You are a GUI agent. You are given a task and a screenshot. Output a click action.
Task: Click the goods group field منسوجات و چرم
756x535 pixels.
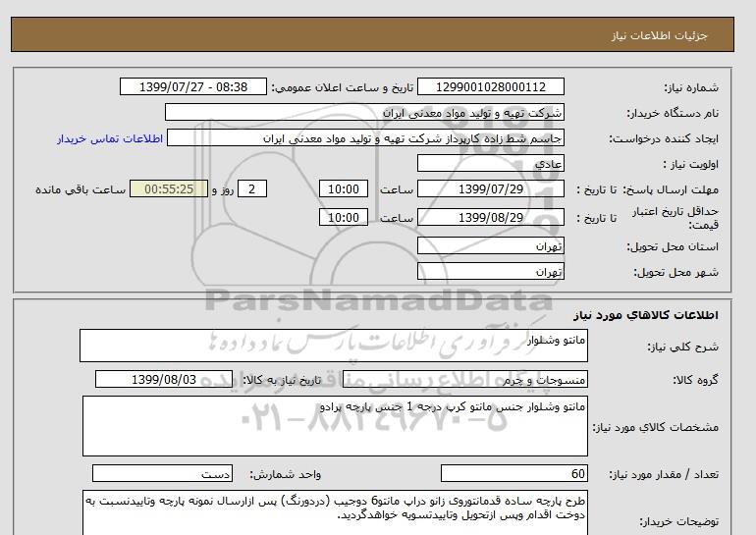464,379
